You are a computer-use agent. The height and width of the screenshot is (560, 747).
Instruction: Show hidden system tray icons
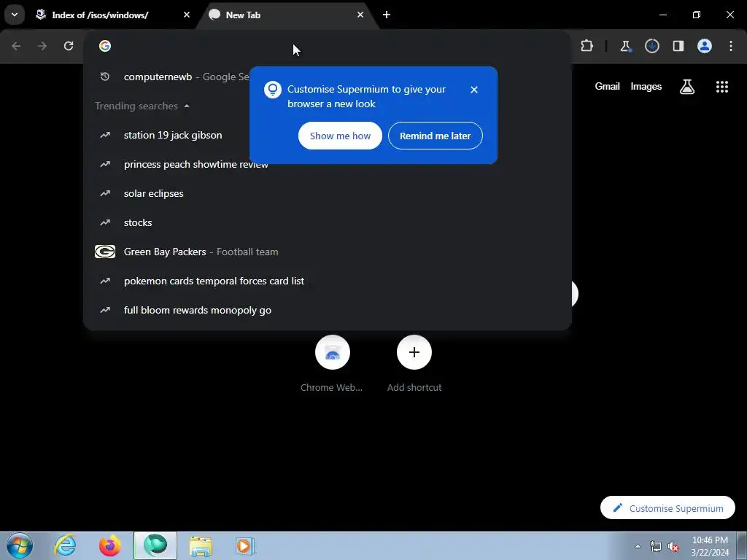tap(638, 546)
